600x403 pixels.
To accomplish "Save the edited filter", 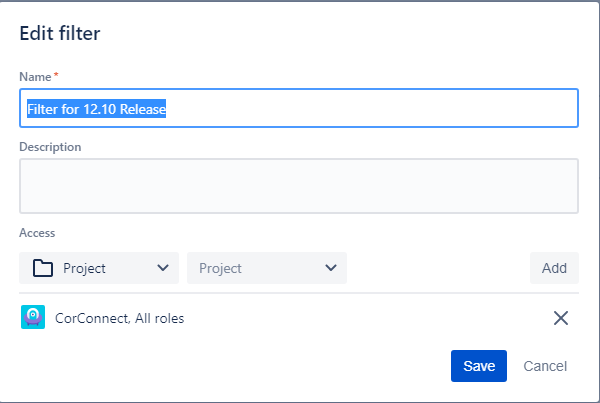I will 479,366.
